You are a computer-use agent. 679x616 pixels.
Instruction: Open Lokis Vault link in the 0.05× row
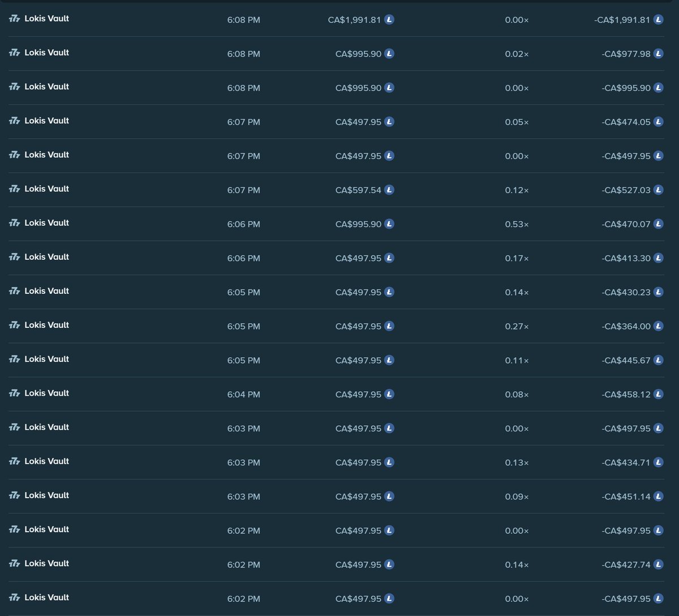point(47,121)
